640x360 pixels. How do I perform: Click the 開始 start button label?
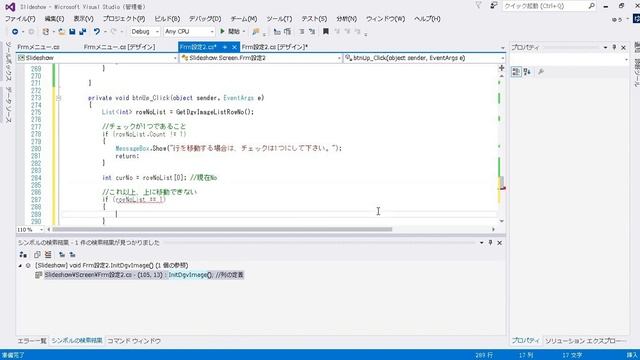(234, 31)
